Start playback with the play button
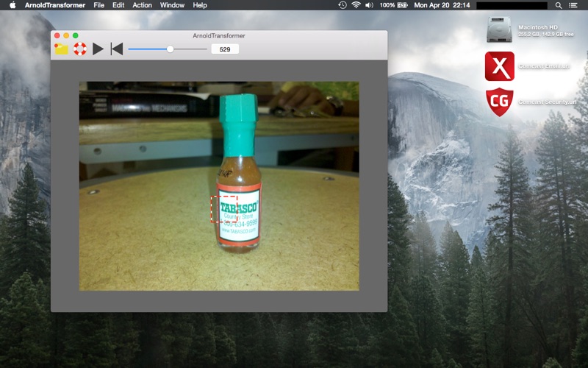Image resolution: width=588 pixels, height=368 pixels. tap(98, 49)
